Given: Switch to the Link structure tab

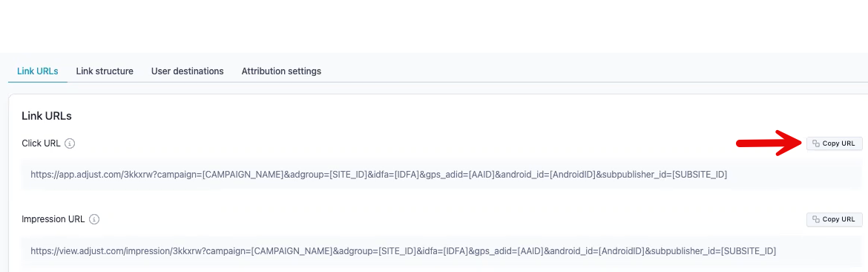Looking at the screenshot, I should (105, 71).
